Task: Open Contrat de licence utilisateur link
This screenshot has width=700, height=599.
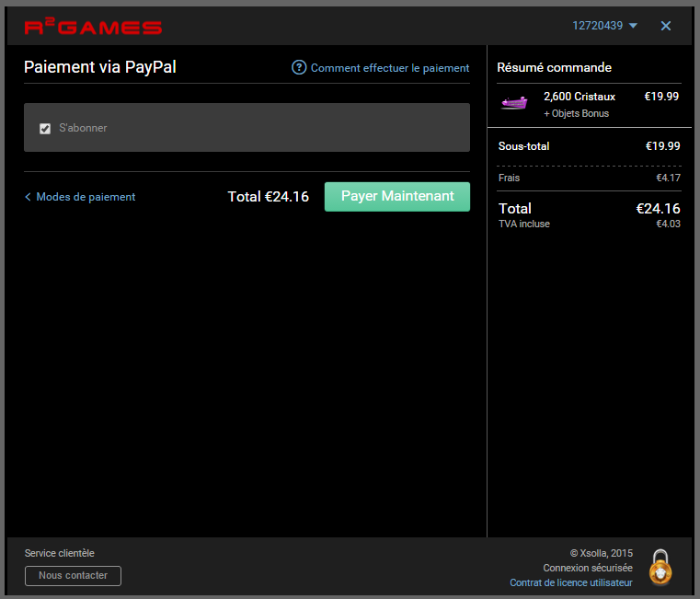Action: [571, 582]
